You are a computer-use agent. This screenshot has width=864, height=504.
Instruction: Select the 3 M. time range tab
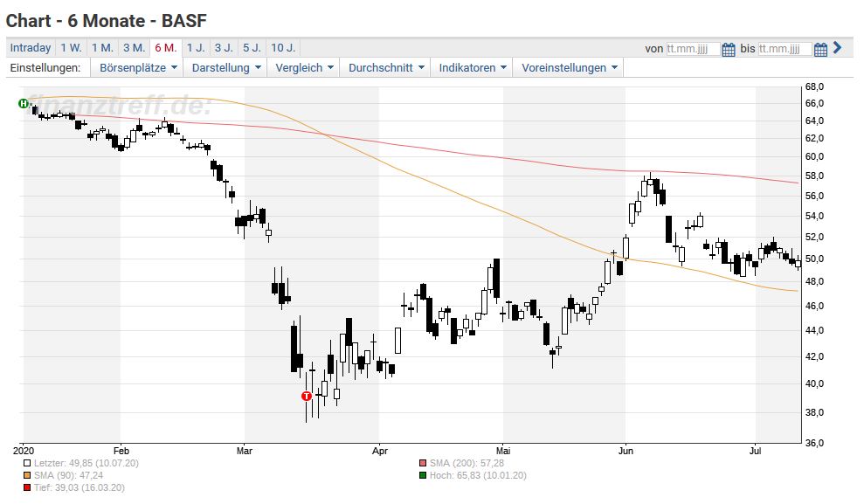(x=134, y=48)
